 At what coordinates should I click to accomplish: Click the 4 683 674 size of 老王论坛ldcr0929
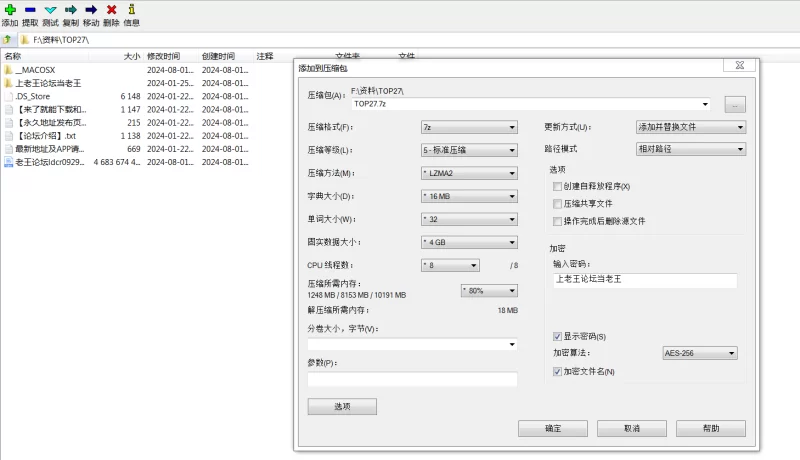click(117, 162)
